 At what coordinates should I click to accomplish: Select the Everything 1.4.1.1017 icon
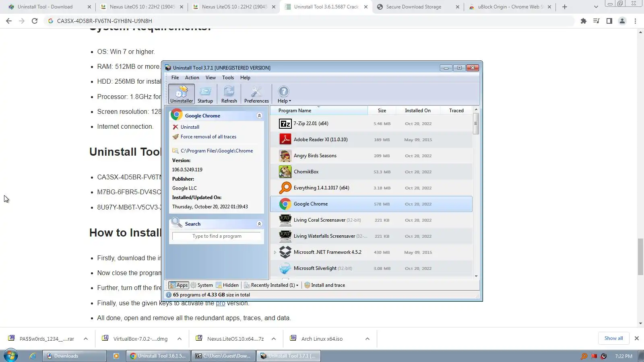point(285,188)
